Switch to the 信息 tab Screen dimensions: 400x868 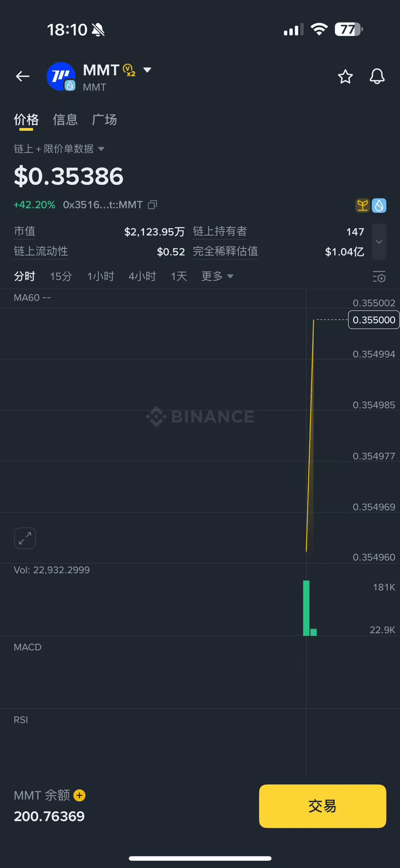click(65, 120)
